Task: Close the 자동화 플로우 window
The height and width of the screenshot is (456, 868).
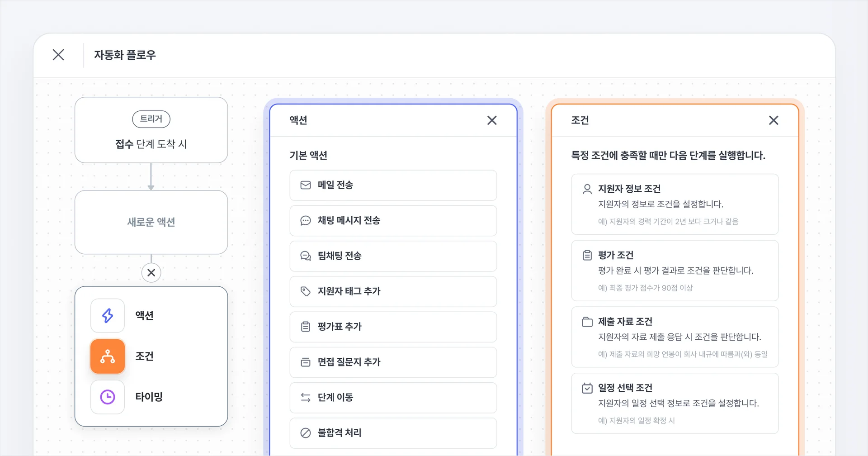Action: [x=58, y=55]
